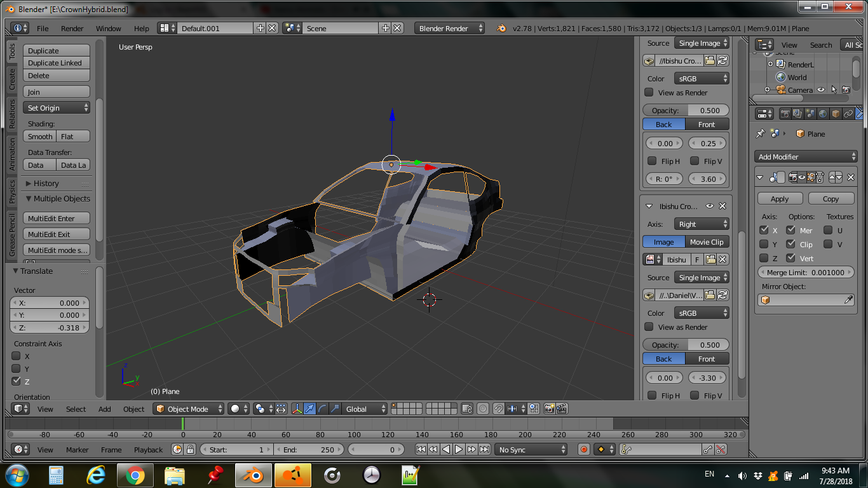Toggle the 3D manipulator widget icon
The image size is (868, 488).
point(297,409)
